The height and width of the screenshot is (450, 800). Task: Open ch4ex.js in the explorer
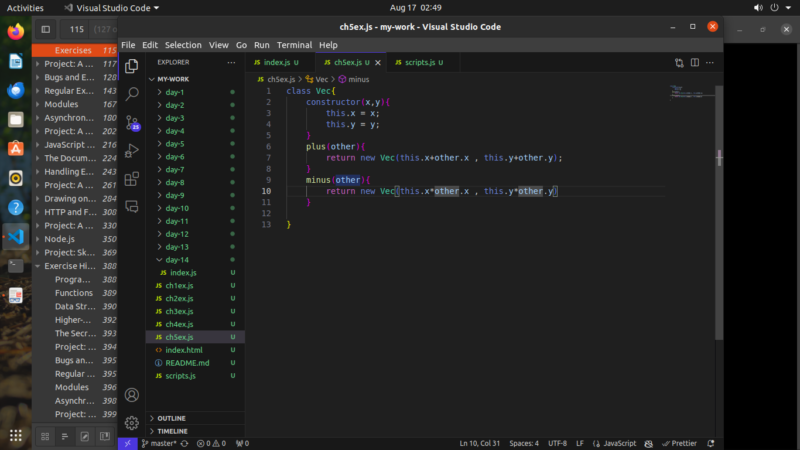point(196,324)
